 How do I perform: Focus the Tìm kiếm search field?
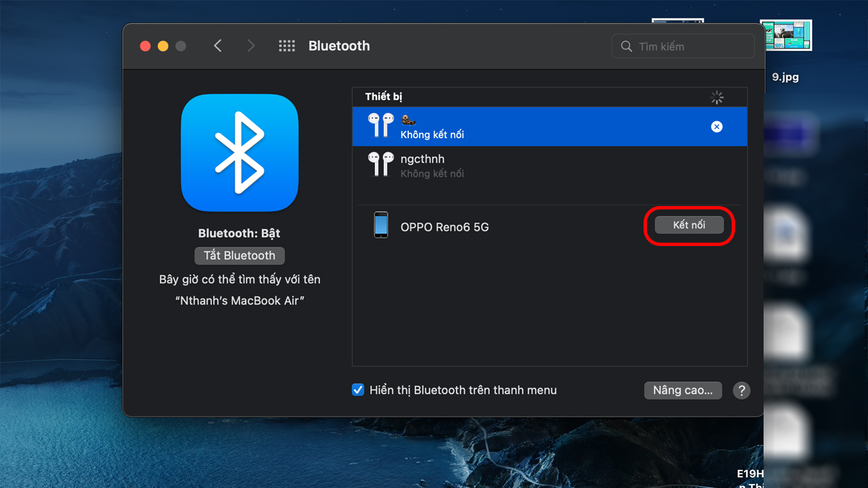point(683,46)
